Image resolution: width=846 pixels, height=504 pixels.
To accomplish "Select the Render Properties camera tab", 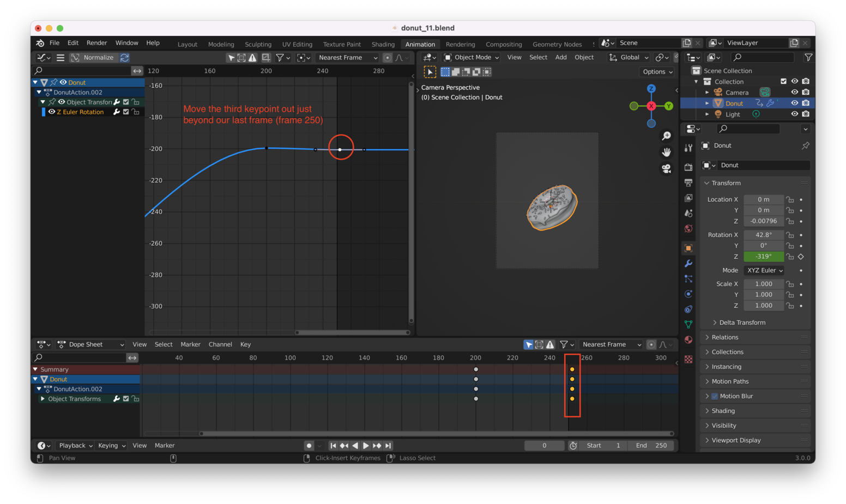I will (688, 167).
